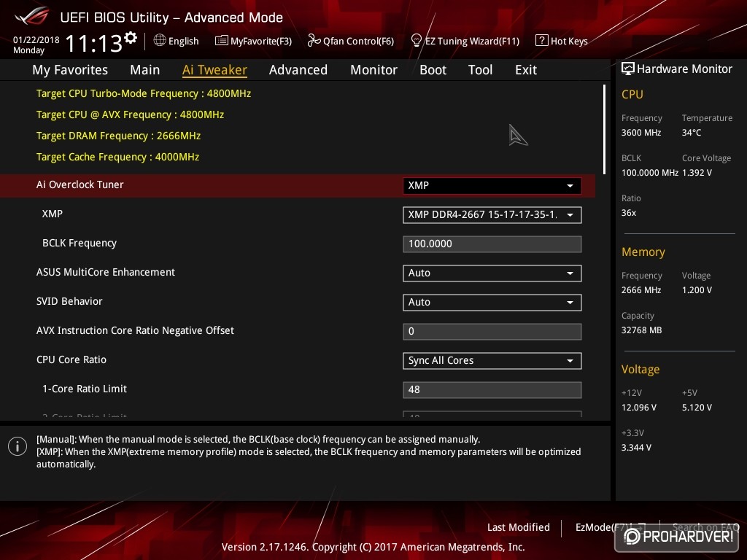The image size is (747, 560).
Task: Open ASUS MultiCore Enhancement dropdown
Action: pyautogui.click(x=492, y=273)
